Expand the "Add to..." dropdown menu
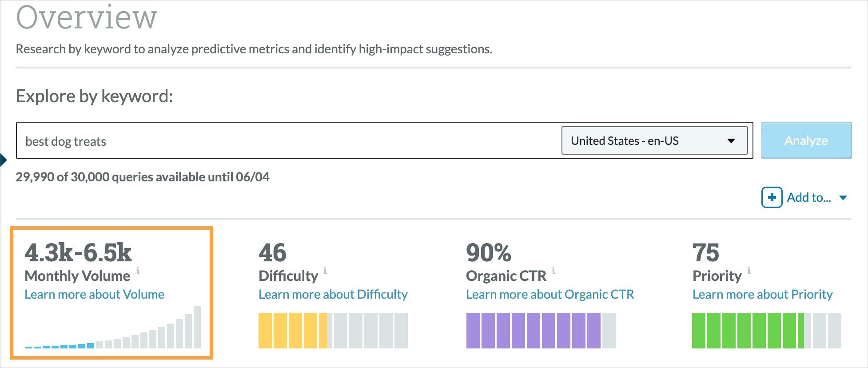 809,197
